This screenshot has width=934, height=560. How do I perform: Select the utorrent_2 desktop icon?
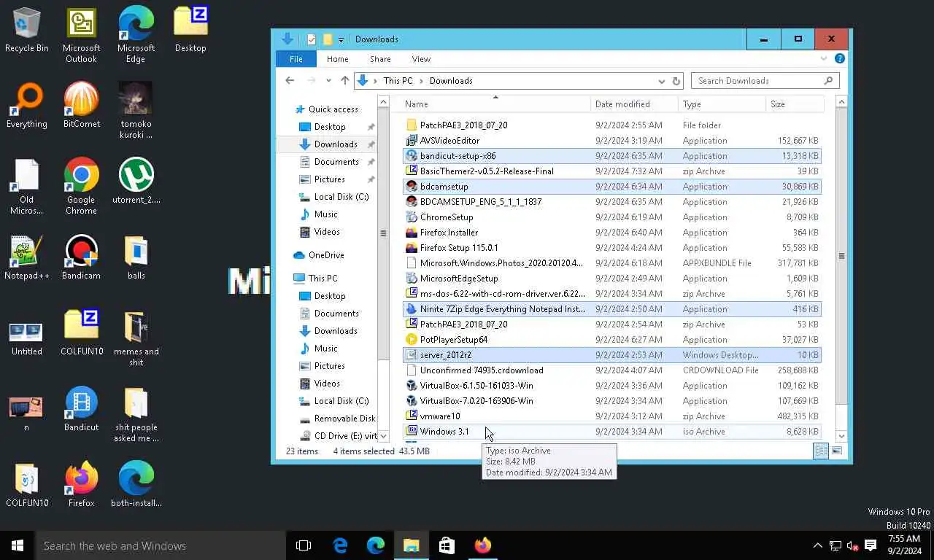(x=136, y=181)
